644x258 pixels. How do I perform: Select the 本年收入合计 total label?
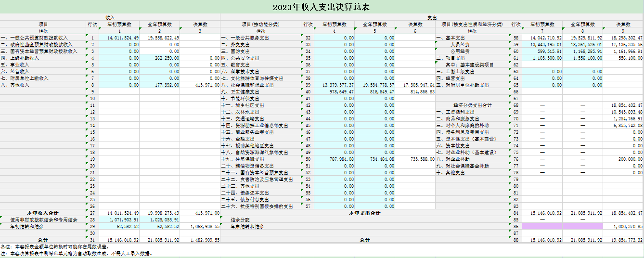[x=43, y=213]
